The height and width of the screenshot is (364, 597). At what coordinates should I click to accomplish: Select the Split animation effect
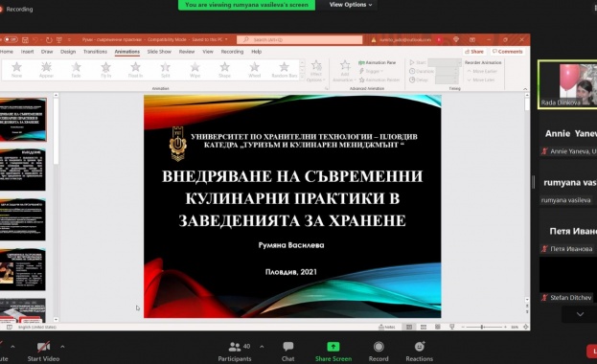[x=165, y=70]
